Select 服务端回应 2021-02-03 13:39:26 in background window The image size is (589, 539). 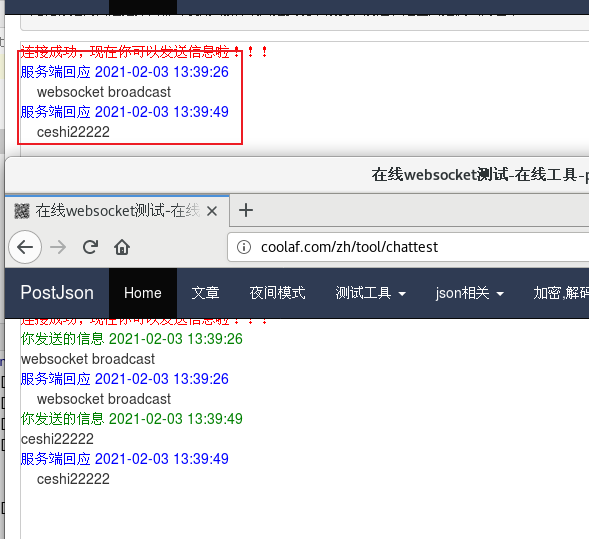click(124, 72)
